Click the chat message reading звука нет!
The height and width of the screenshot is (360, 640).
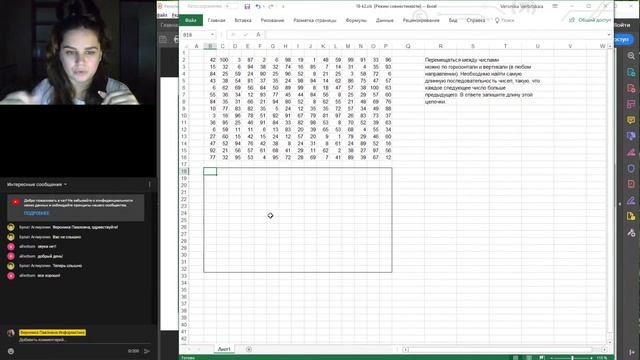(x=47, y=247)
